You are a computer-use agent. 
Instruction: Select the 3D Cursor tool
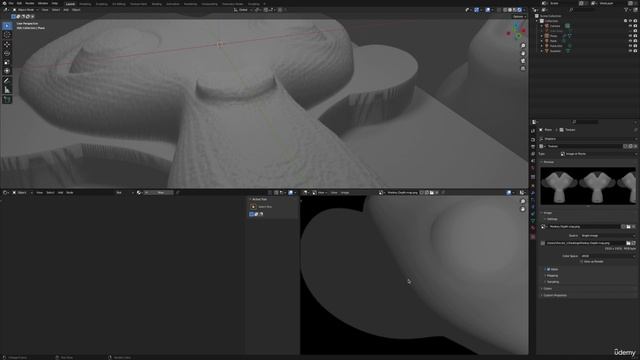point(7,35)
